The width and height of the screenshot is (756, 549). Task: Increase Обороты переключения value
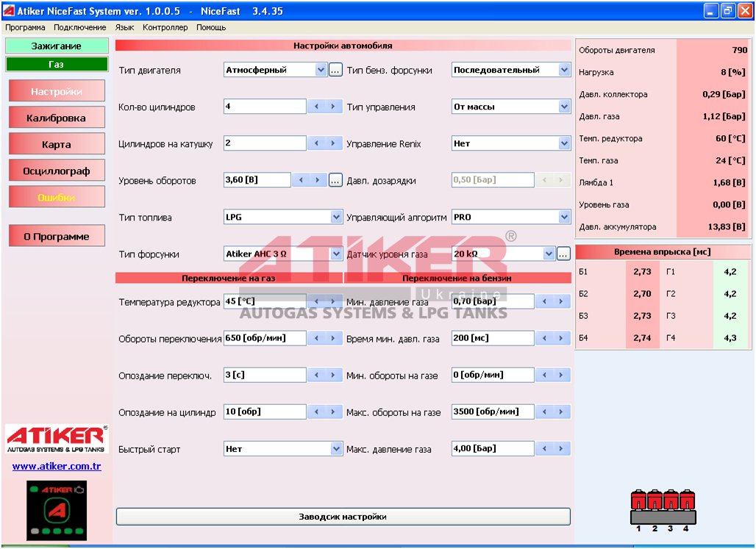click(332, 338)
